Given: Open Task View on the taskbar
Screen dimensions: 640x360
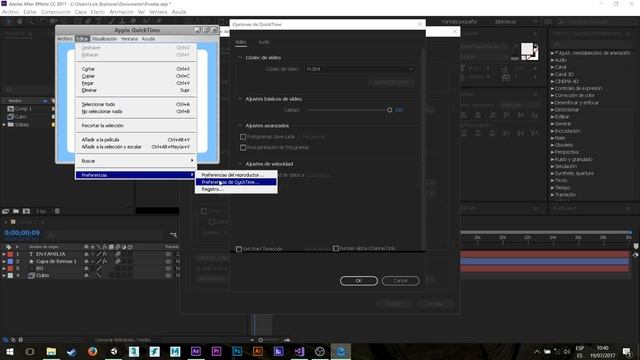Looking at the screenshot, I should pyautogui.click(x=30, y=351).
